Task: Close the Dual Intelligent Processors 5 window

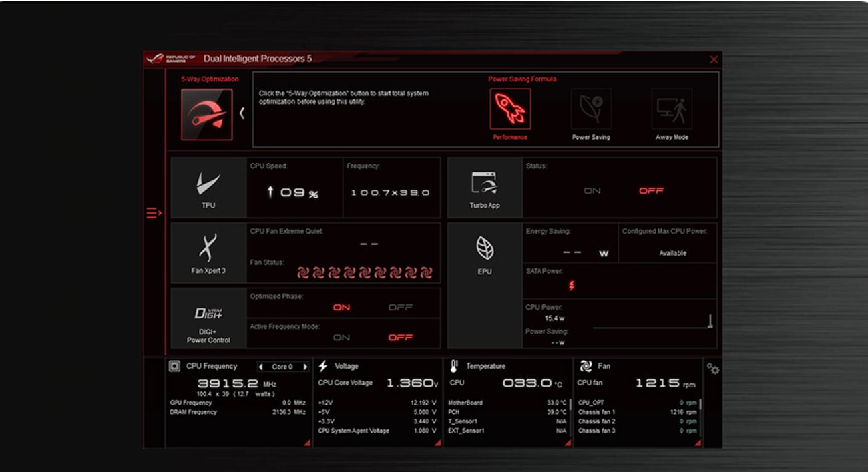Action: [714, 59]
